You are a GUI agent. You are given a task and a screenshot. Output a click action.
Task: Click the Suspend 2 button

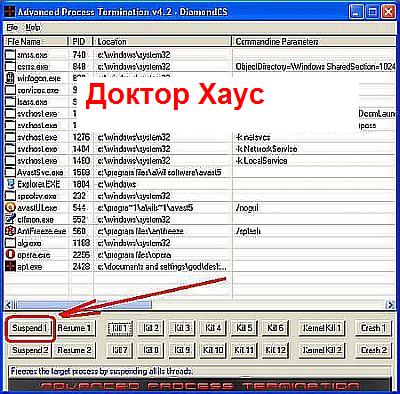pyautogui.click(x=30, y=350)
